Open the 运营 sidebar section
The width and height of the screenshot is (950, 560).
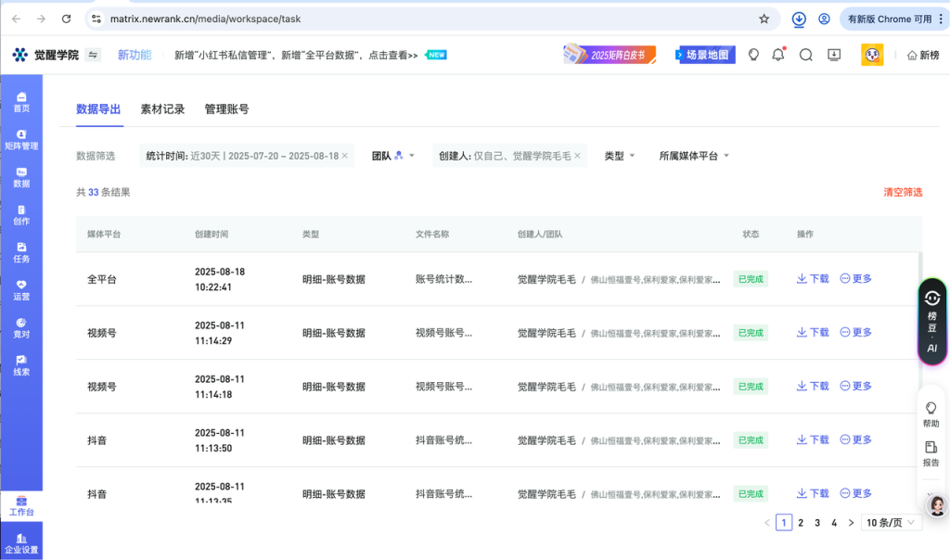(21, 290)
